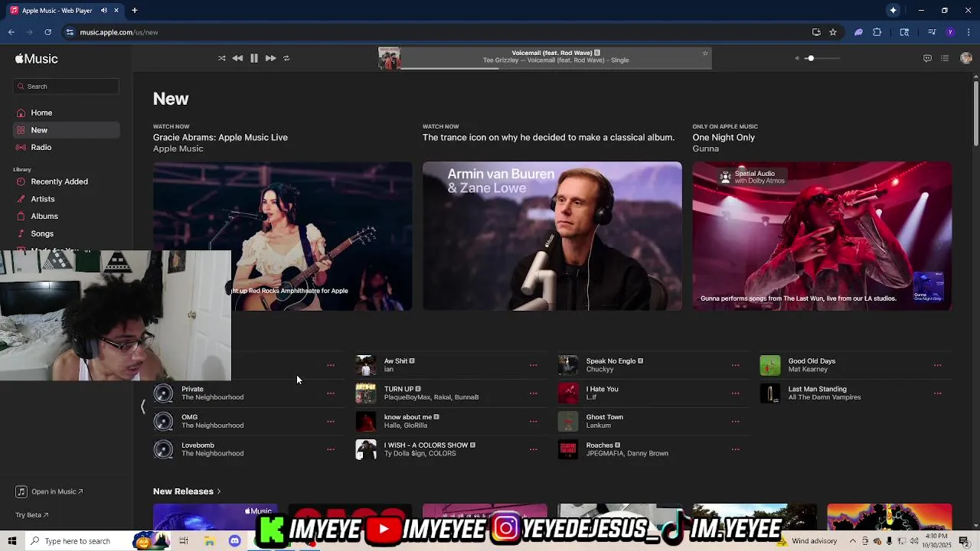This screenshot has height=551, width=980.
Task: Go to Home in the sidebar
Action: 67,112
